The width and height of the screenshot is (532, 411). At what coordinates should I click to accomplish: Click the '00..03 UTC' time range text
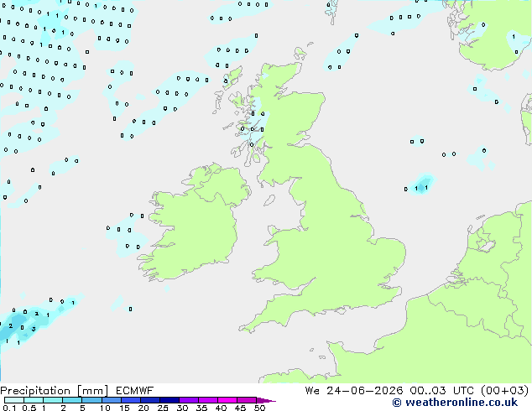[x=441, y=391]
